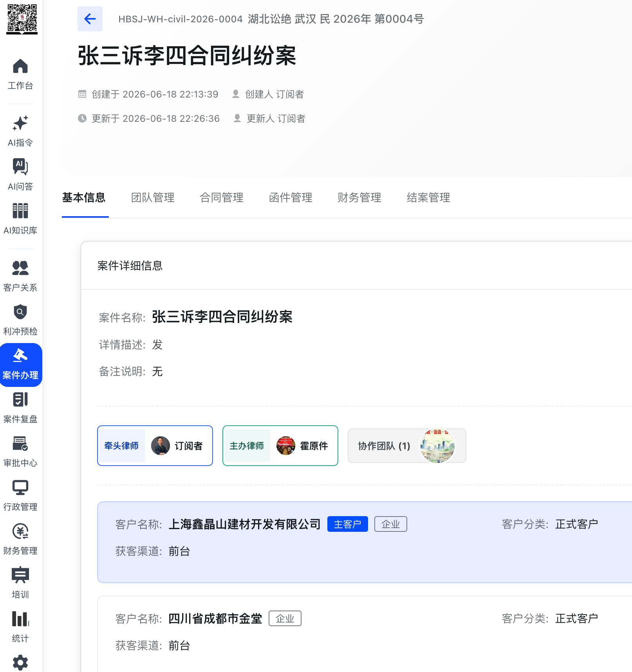632x672 pixels.
Task: Click 霍原件 lawyer avatar
Action: pos(286,446)
